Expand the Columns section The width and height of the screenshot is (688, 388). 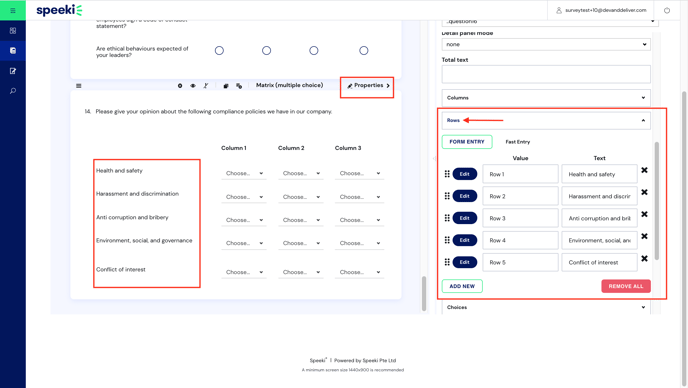click(x=546, y=97)
